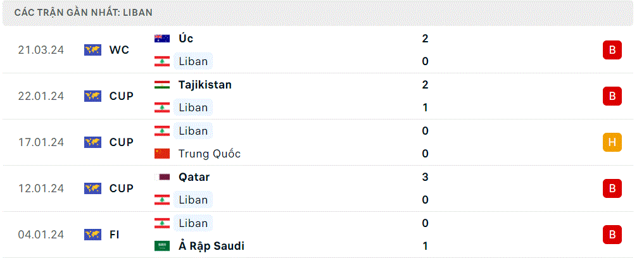Click the China flag beside Trung Quốc

coord(162,154)
